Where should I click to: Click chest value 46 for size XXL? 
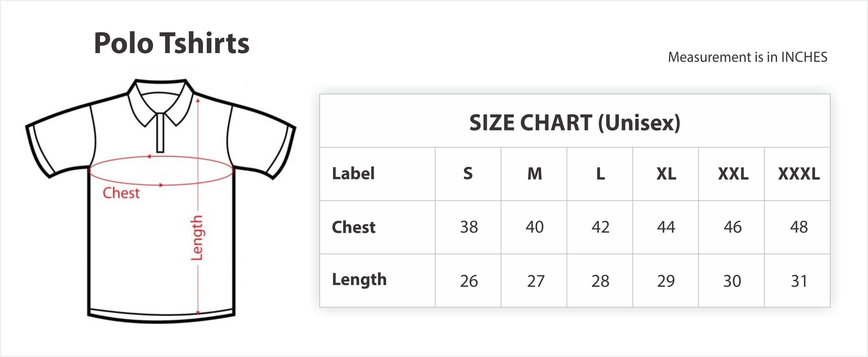[732, 227]
